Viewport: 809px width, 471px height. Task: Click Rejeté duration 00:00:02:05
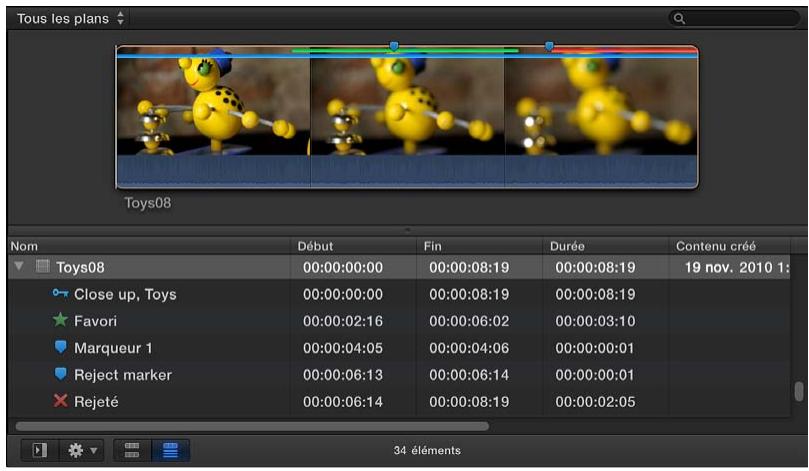(595, 401)
